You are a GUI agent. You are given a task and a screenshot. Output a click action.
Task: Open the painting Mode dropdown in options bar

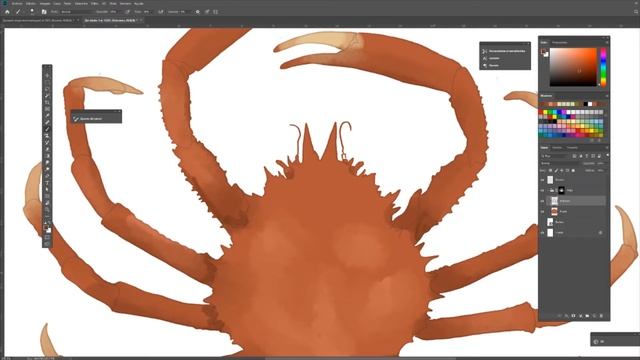click(78, 12)
